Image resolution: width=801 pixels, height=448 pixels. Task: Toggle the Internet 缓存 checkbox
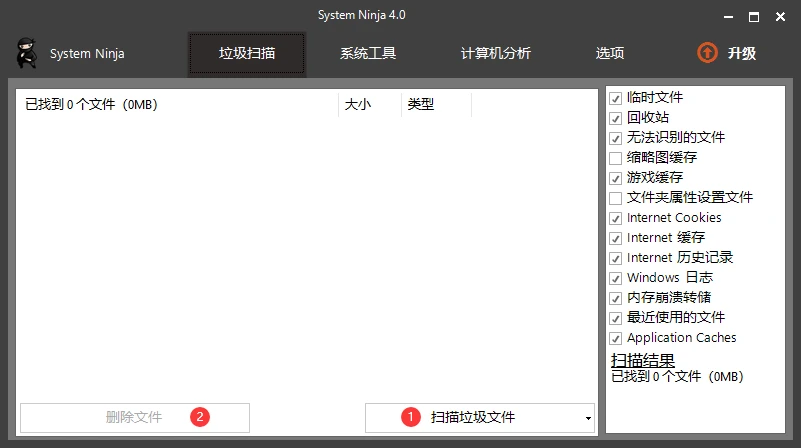[616, 238]
